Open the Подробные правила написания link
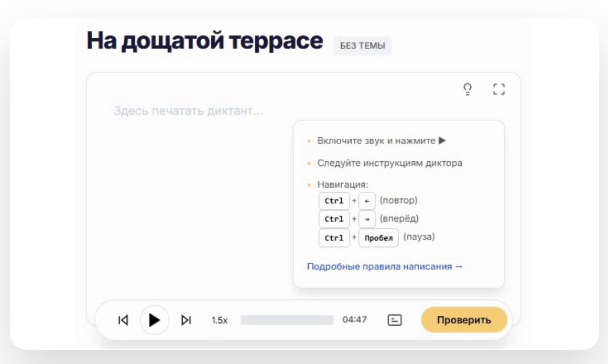 tap(384, 267)
